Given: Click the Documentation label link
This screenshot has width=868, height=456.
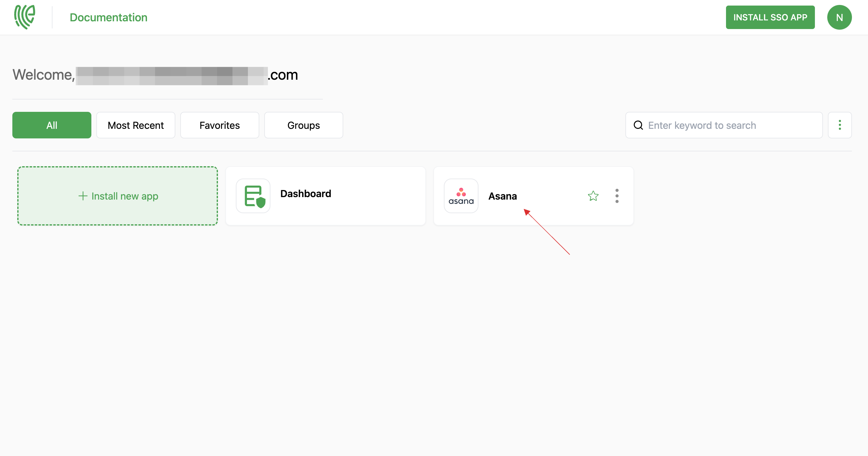Looking at the screenshot, I should (109, 17).
